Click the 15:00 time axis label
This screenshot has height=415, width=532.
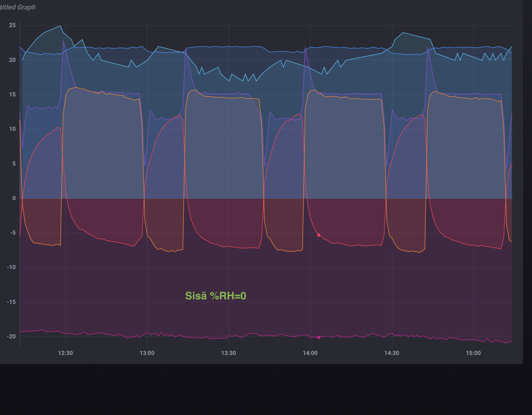(x=473, y=353)
